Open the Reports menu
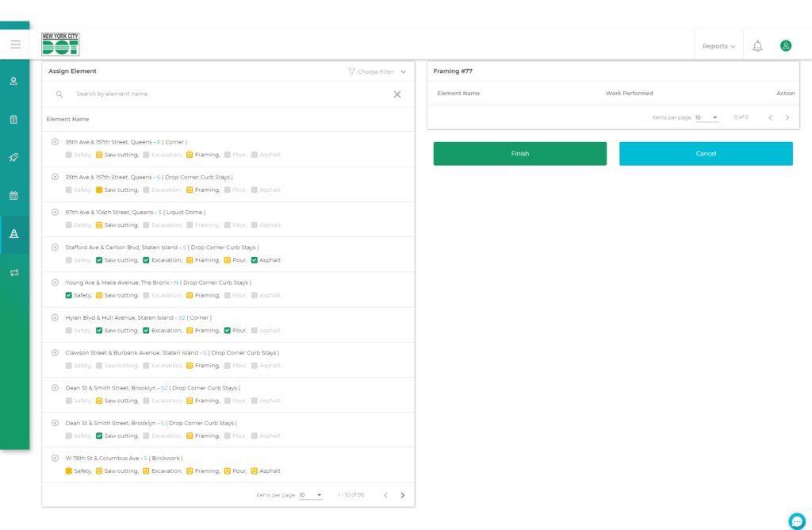 tap(718, 46)
